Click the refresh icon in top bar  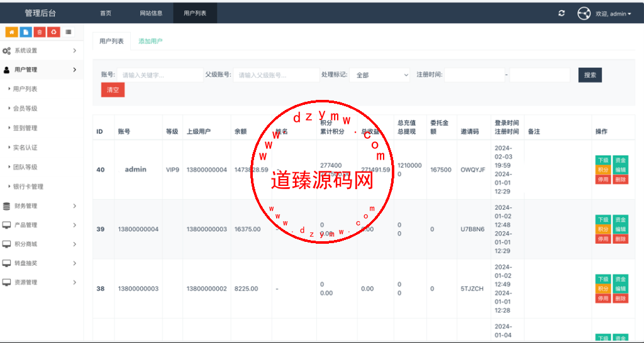coord(562,13)
